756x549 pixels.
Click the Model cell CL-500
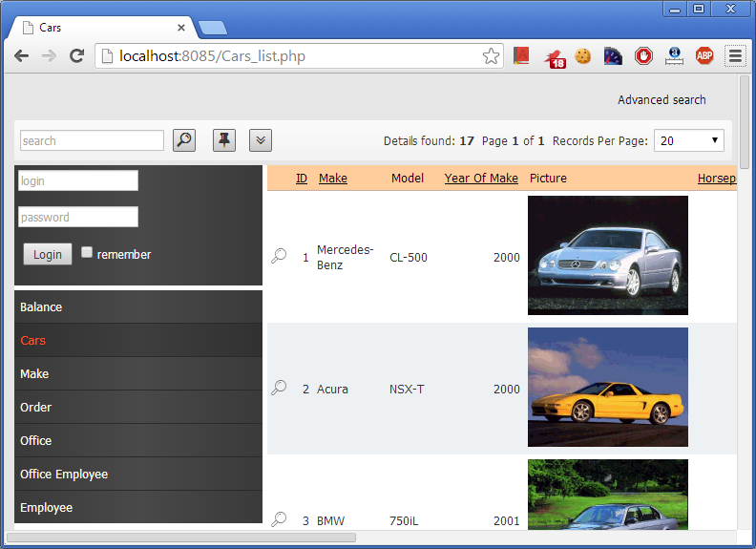point(409,258)
